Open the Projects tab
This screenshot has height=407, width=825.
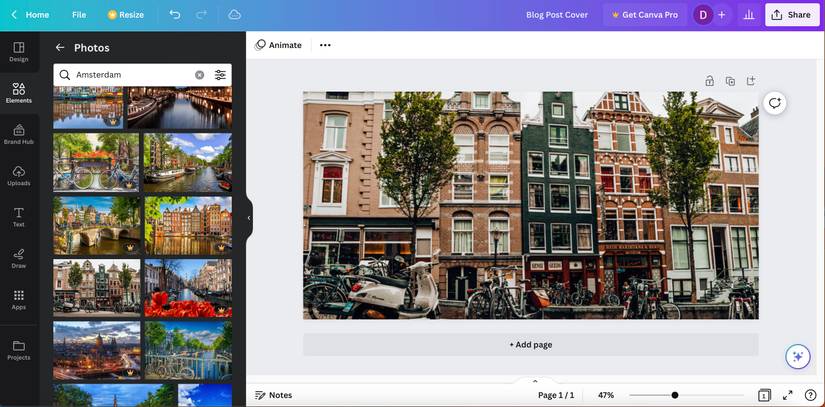pyautogui.click(x=18, y=350)
